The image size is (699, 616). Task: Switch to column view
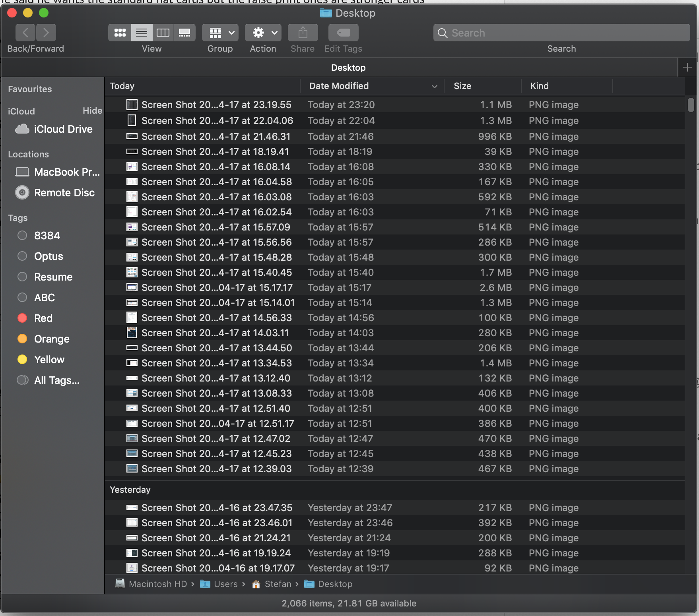[163, 33]
